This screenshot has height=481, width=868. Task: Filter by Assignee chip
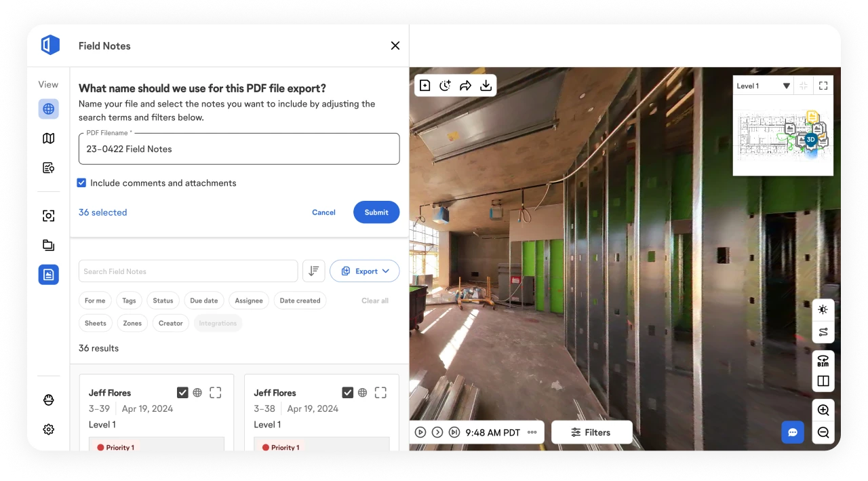(x=249, y=301)
